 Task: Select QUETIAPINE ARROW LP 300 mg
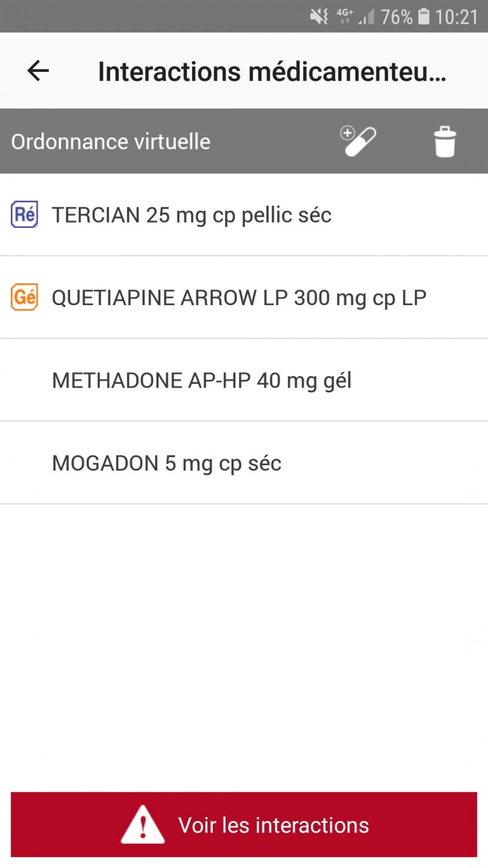click(239, 298)
